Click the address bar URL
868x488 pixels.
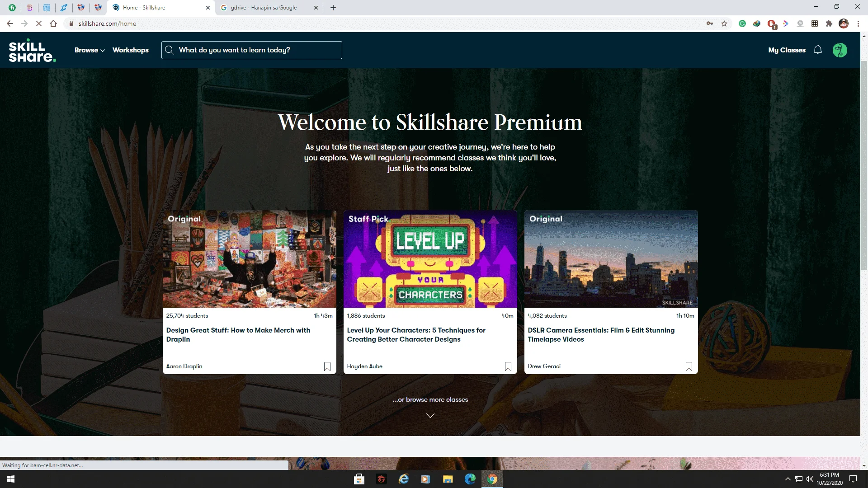[x=107, y=23]
